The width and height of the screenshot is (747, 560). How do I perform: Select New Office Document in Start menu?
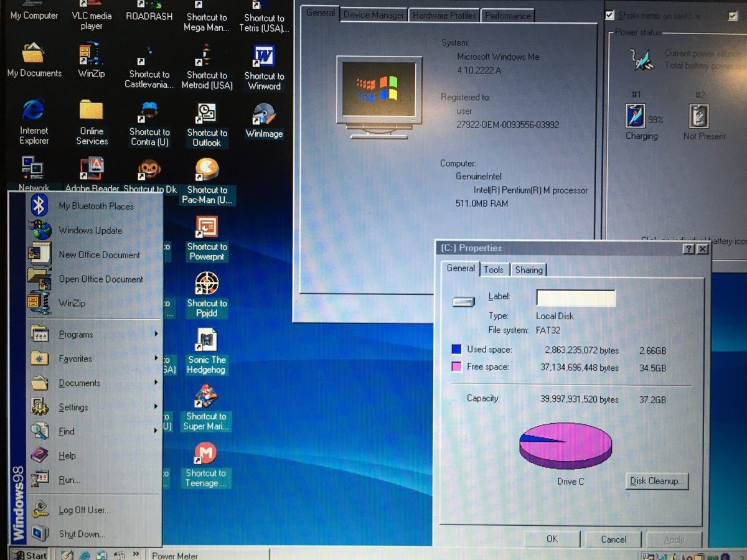point(94,254)
